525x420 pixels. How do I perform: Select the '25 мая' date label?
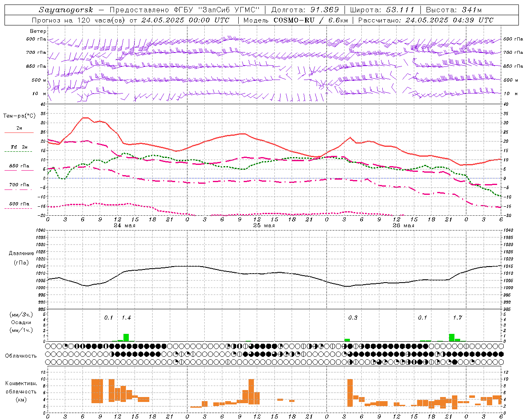[x=264, y=225]
